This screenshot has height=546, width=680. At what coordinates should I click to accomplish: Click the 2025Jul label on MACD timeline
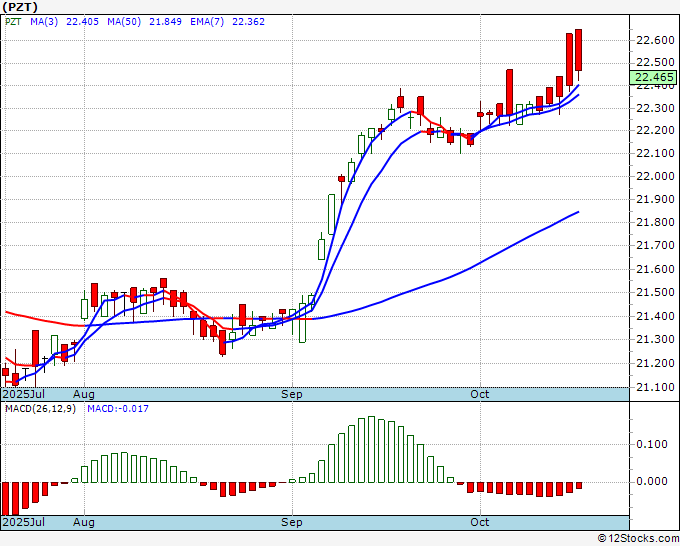24,522
